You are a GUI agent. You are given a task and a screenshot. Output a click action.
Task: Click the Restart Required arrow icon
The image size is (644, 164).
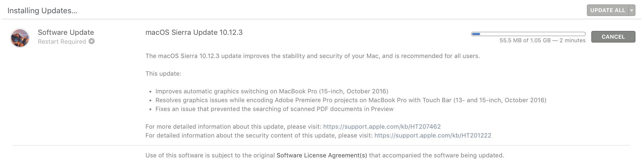click(92, 41)
